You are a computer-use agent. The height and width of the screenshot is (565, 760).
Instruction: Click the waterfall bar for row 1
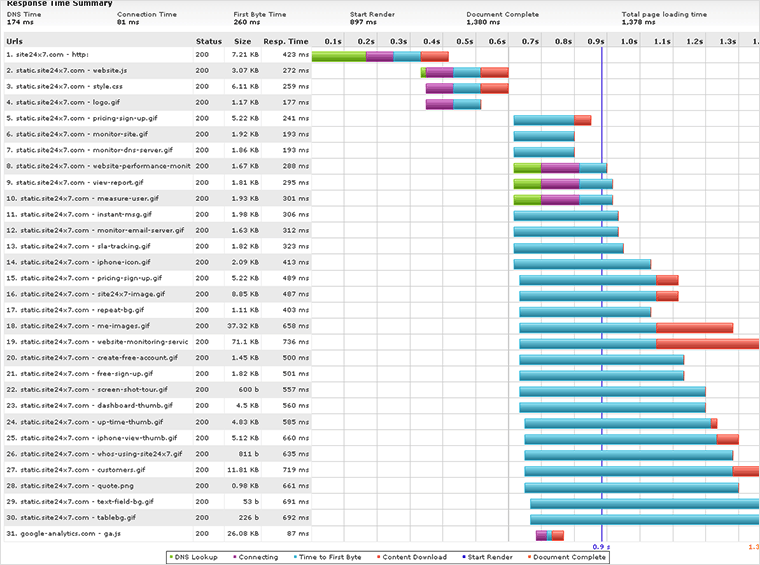point(379,56)
